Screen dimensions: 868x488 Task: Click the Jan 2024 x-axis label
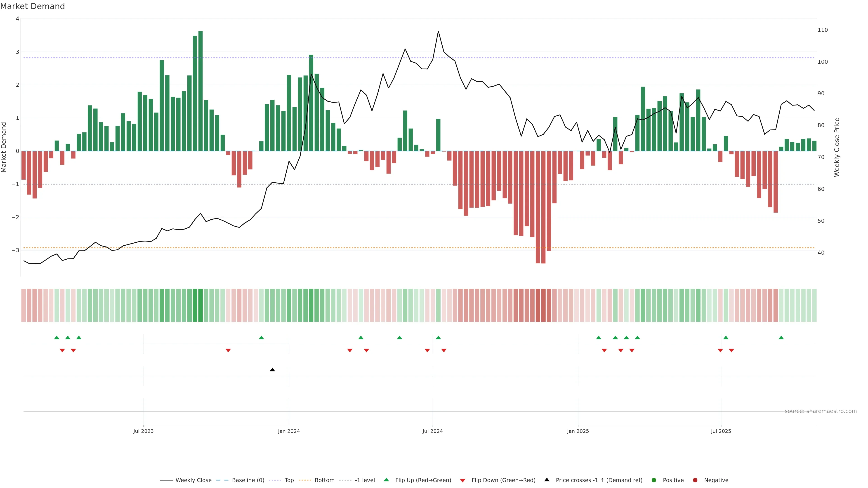(289, 431)
